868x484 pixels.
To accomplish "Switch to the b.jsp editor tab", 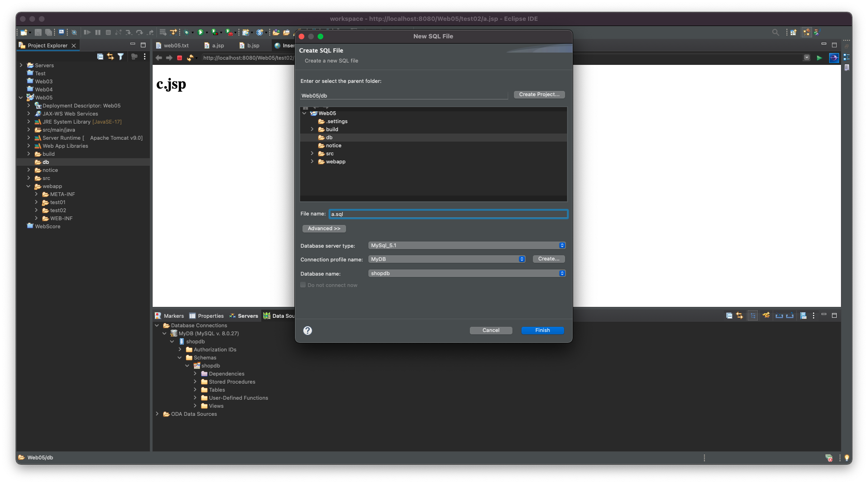I will [249, 45].
